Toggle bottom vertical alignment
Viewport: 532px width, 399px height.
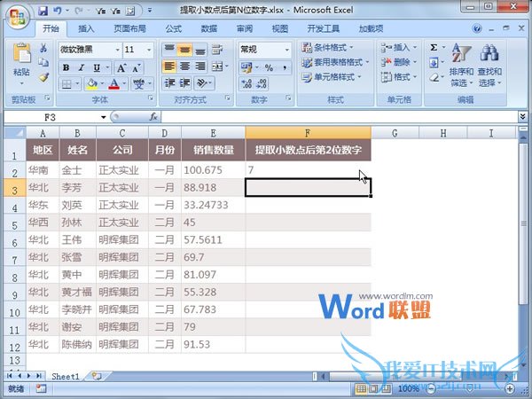click(200, 51)
